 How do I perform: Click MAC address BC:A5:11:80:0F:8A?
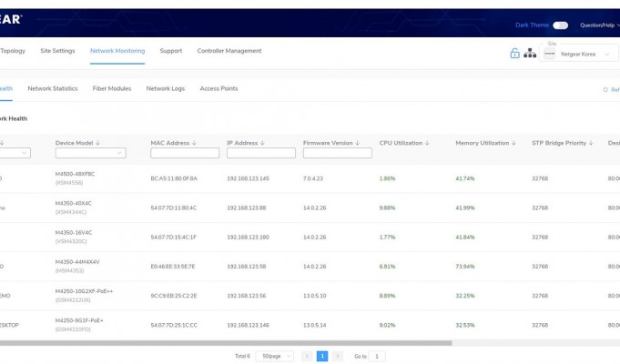[174, 178]
